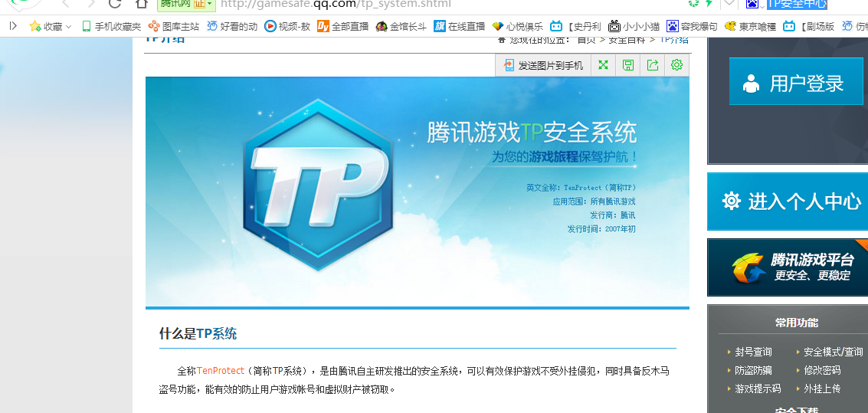Click the 为您的游戏旅程保驾护航 slogan
Screen dimensions: 868x413
coord(565,157)
